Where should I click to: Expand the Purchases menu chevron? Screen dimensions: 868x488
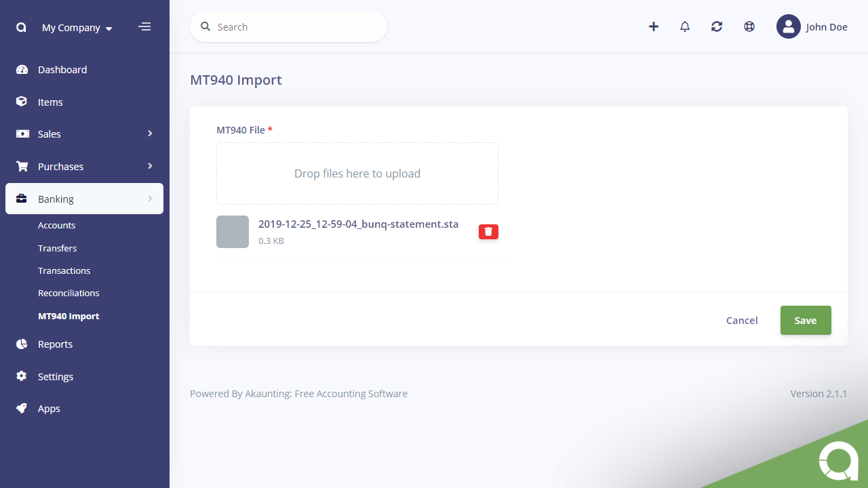(x=150, y=166)
